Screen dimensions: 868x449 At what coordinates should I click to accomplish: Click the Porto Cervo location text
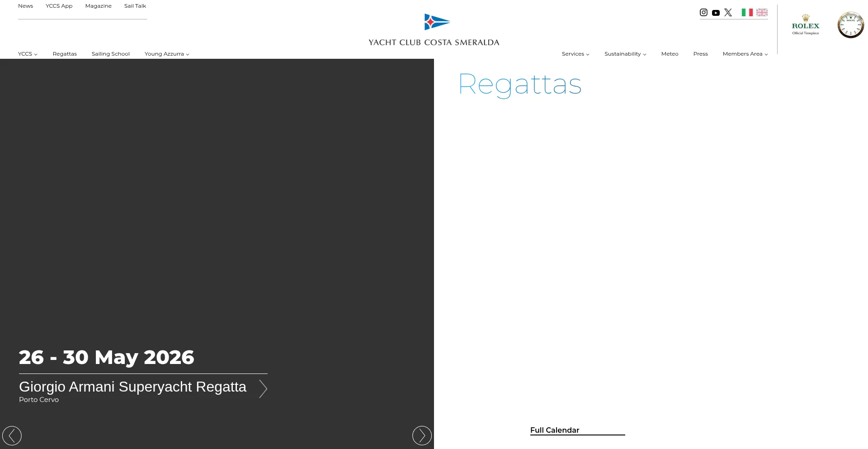(39, 400)
